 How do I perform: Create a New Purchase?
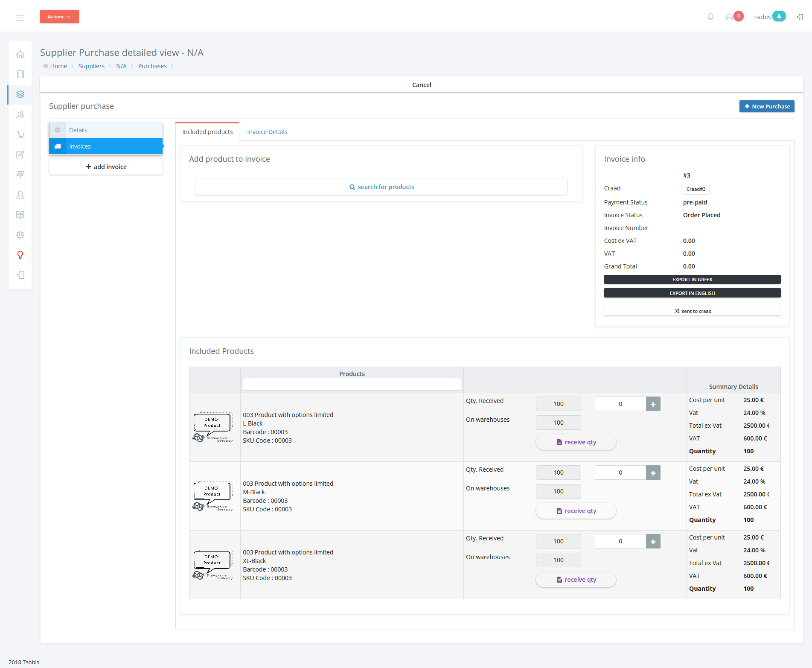[767, 106]
